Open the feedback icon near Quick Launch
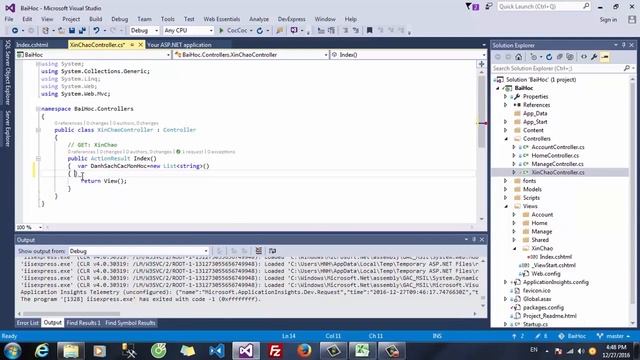 coord(489,7)
